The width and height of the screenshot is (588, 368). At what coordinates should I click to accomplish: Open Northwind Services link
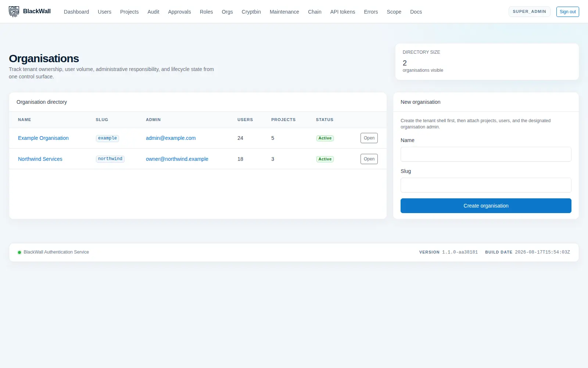point(40,159)
